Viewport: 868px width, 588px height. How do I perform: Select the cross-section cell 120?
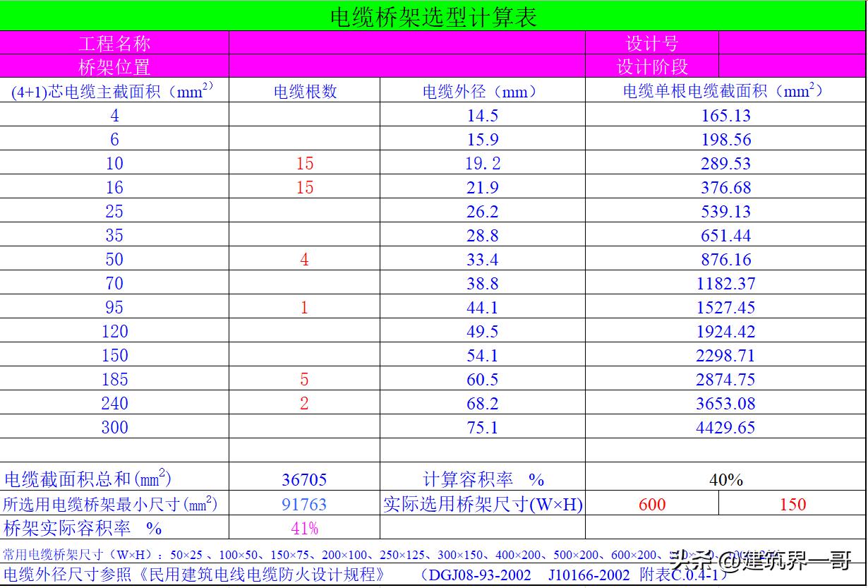pos(114,331)
